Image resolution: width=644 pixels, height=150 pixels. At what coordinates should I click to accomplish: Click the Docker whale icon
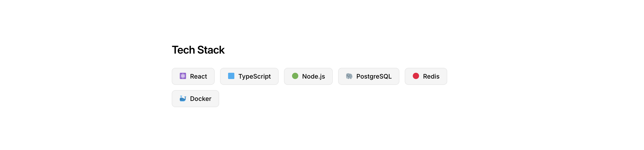coord(183,99)
